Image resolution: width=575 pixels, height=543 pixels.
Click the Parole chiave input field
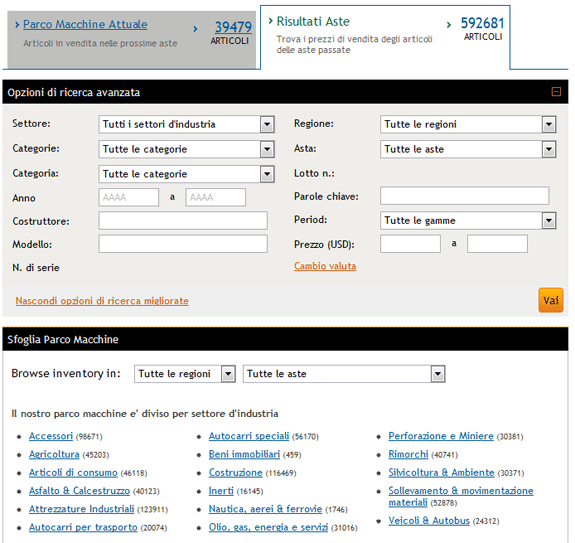tap(464, 196)
